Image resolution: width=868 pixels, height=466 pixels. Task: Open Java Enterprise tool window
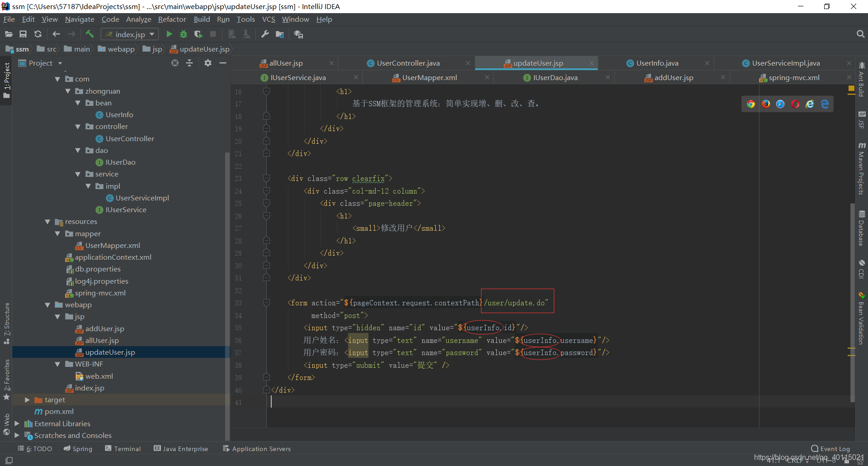click(x=181, y=448)
